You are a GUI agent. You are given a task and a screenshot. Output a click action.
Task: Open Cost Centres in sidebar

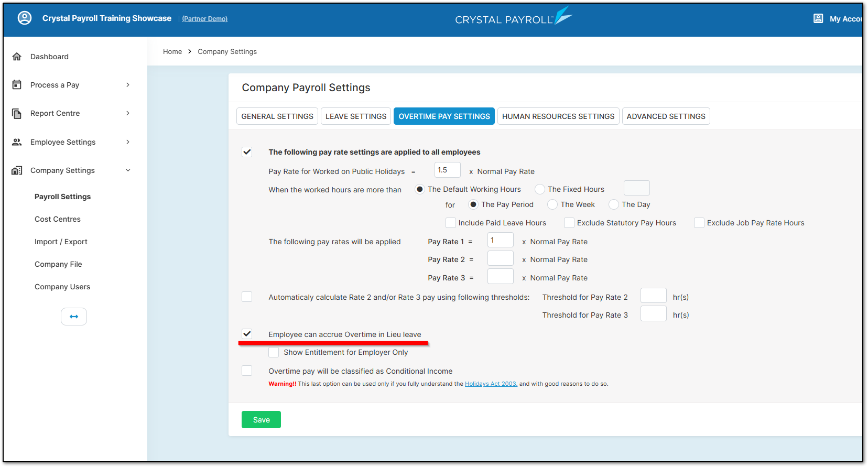tap(58, 219)
